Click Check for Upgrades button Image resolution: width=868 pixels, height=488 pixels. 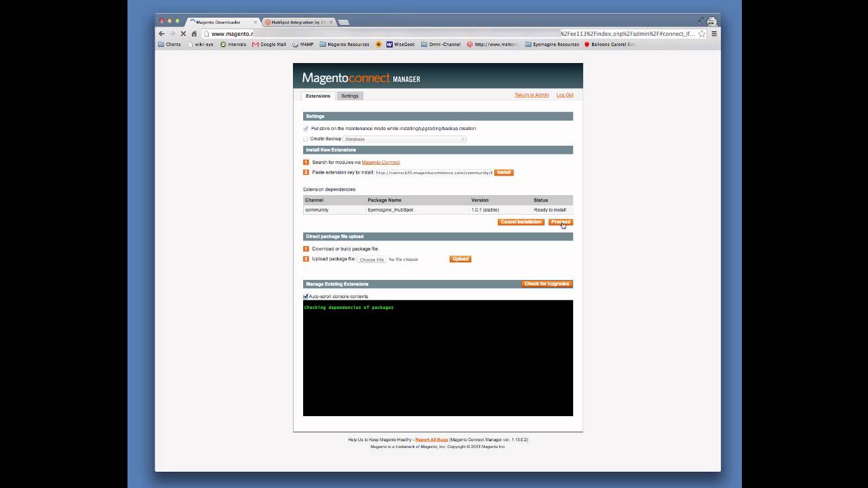(x=547, y=283)
